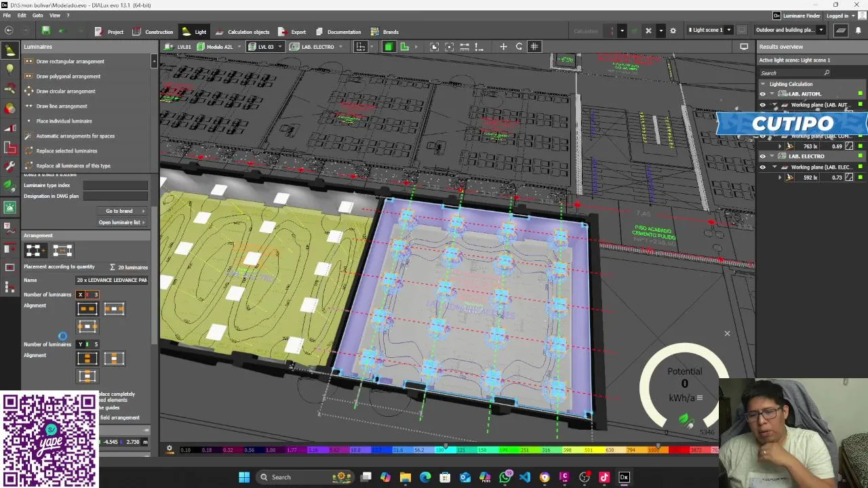868x488 pixels.
Task: Open Microsoft Edge from the taskbar
Action: [425, 477]
